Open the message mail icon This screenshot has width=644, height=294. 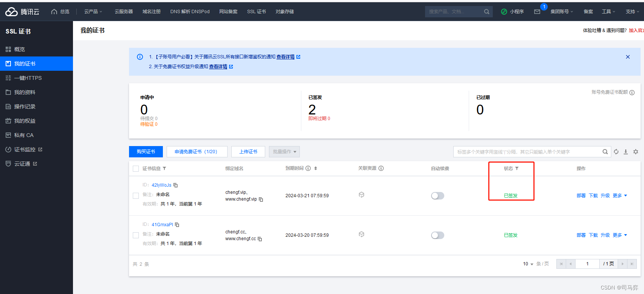click(537, 12)
